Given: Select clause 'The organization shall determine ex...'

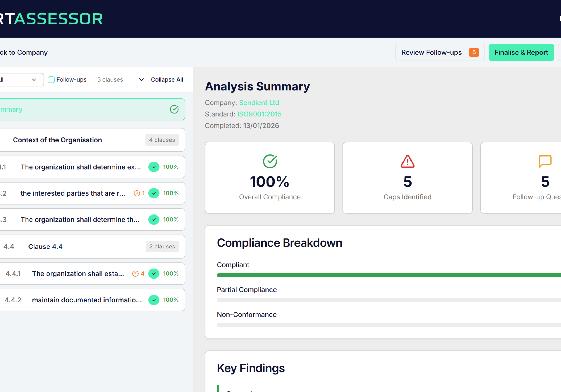Looking at the screenshot, I should click(x=81, y=167).
